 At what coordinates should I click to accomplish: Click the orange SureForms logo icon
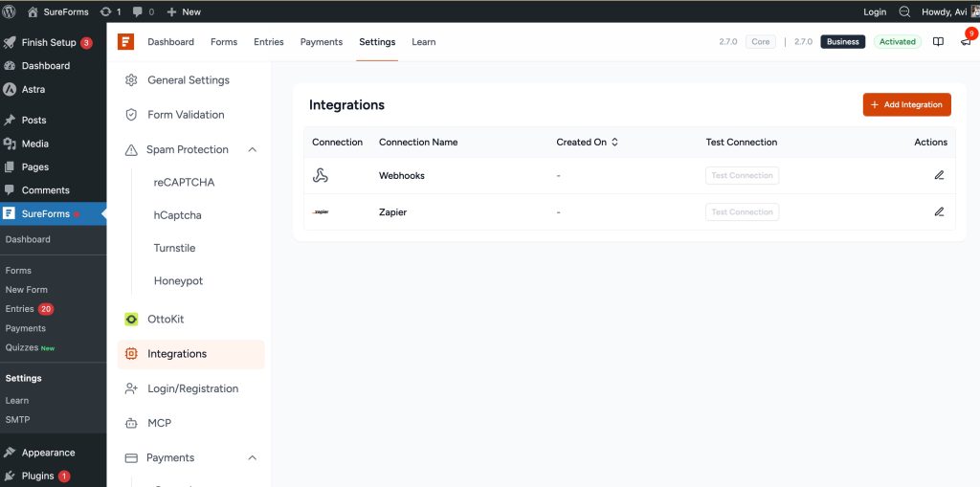[125, 42]
